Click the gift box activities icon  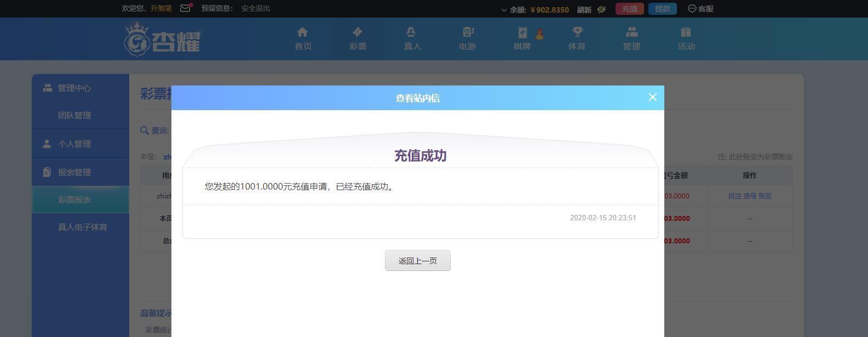[686, 32]
